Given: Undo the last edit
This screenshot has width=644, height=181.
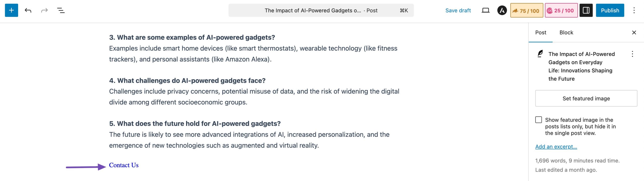Looking at the screenshot, I should pyautogui.click(x=28, y=10).
